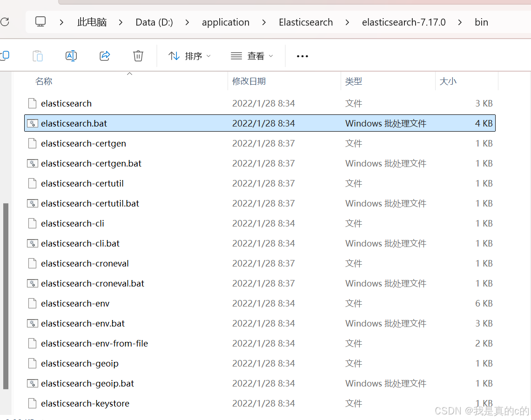Click the paste clipboard icon in the toolbar

click(x=38, y=56)
